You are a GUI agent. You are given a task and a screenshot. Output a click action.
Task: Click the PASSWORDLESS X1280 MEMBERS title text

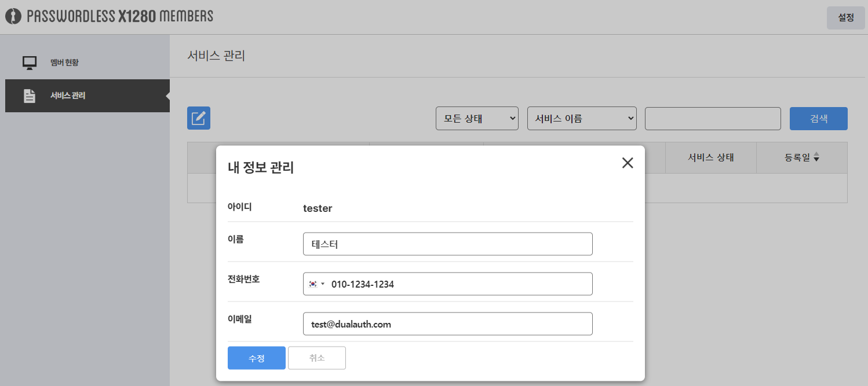point(120,16)
